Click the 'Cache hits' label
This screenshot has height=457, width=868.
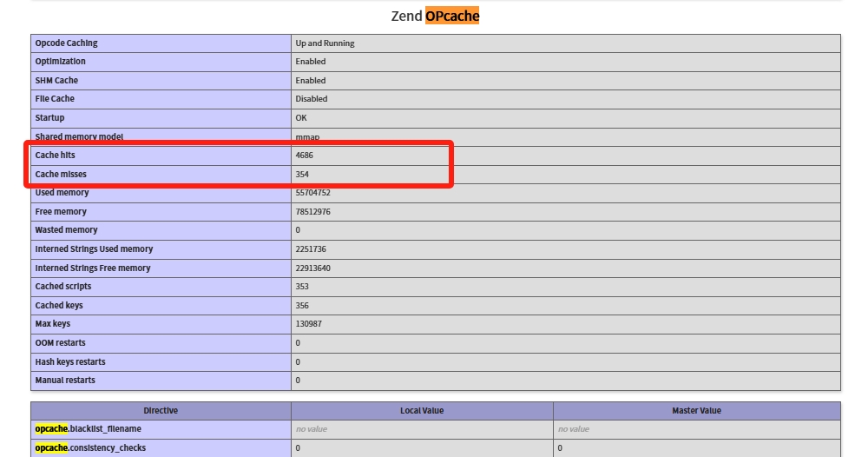[55, 156]
